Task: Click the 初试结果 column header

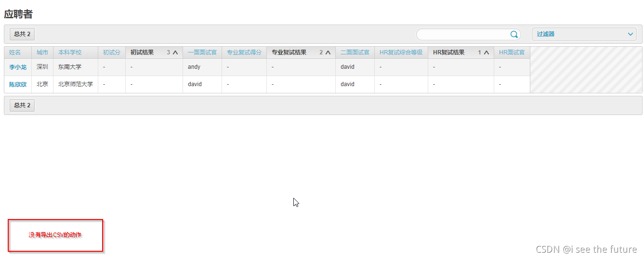Action: coord(142,52)
